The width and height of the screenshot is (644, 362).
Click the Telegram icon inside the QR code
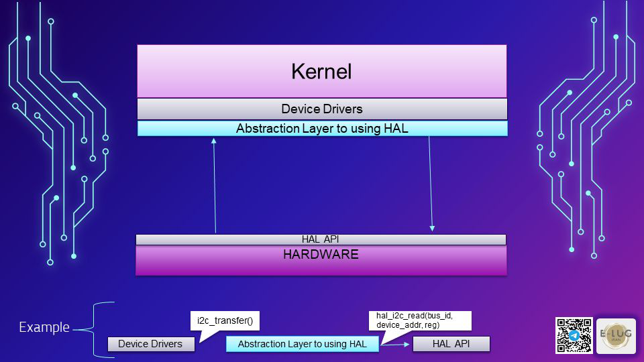[574, 335]
